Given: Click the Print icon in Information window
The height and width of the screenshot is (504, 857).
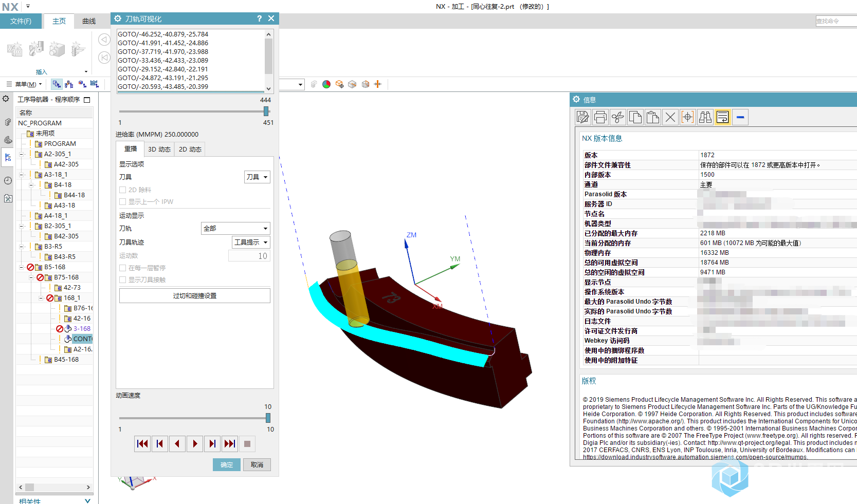Looking at the screenshot, I should coord(600,117).
